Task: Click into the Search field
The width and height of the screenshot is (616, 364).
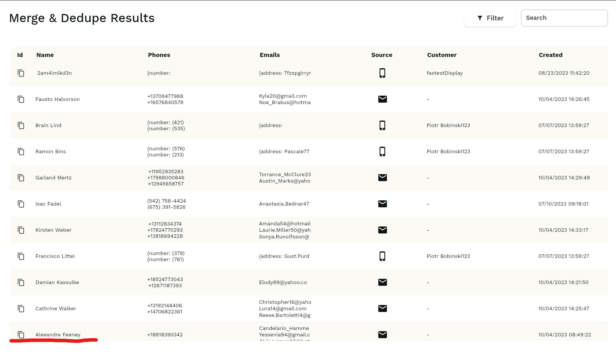Action: [564, 18]
